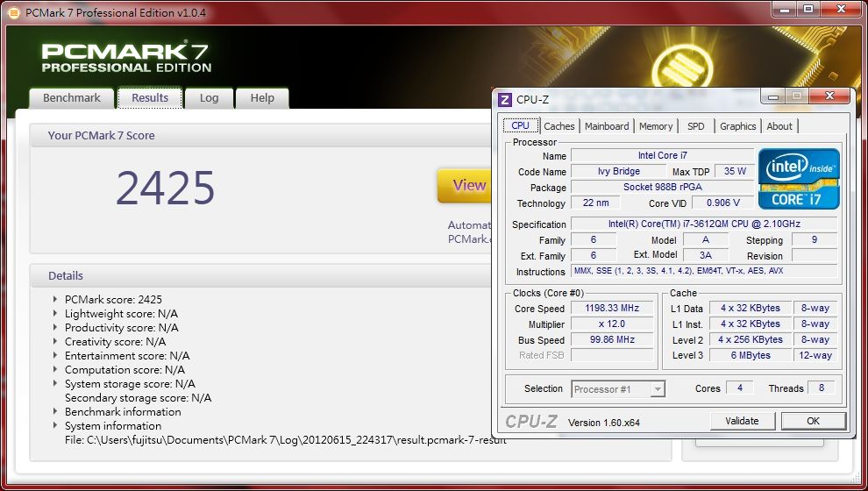Click the Intel Core i7 Name field
Viewport: 868px width, 491px height.
(663, 155)
